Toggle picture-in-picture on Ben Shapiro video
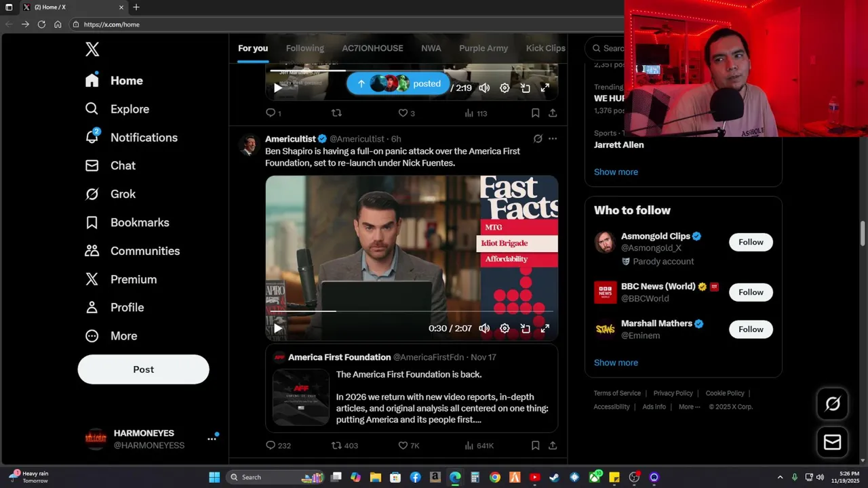This screenshot has height=488, width=868. 525,328
